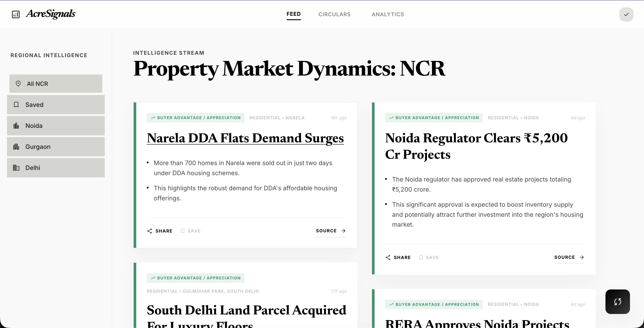Click the checkmark button in the top right corner
The image size is (644, 328).
pos(626,14)
